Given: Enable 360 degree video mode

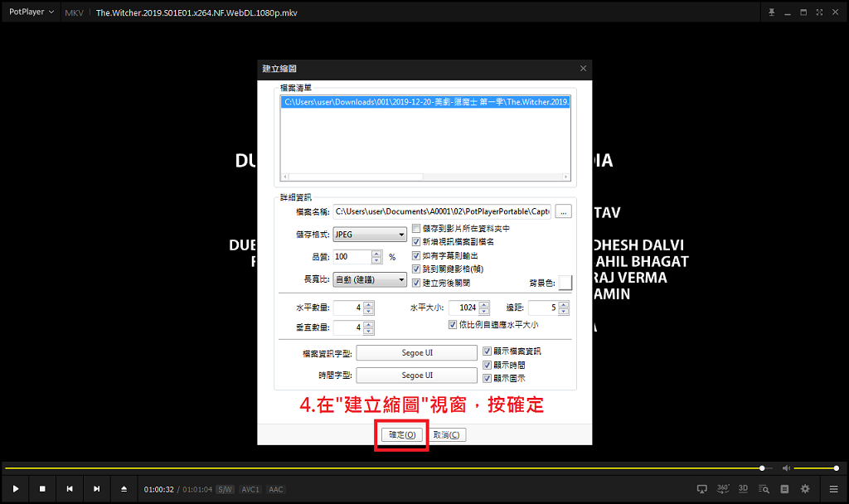Looking at the screenshot, I should point(723,489).
